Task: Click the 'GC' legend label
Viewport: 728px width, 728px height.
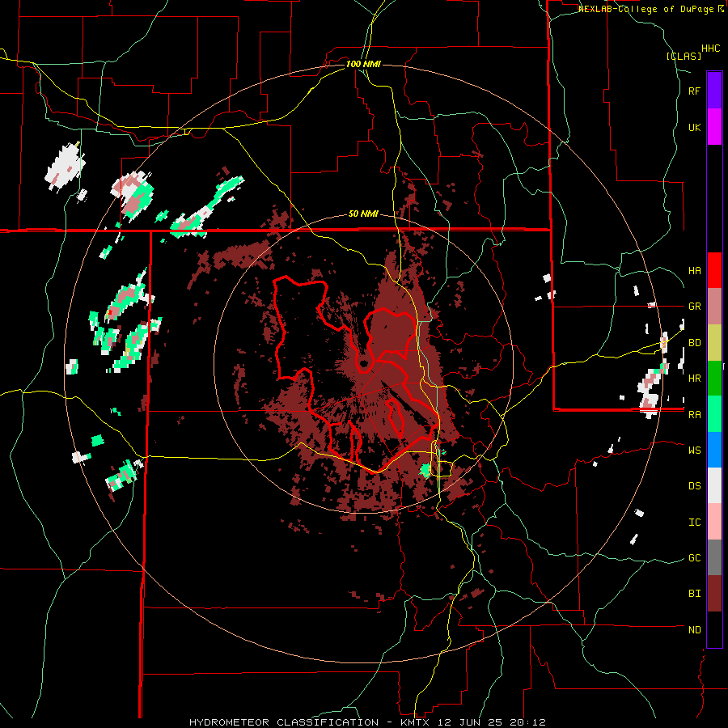Action: [694, 557]
